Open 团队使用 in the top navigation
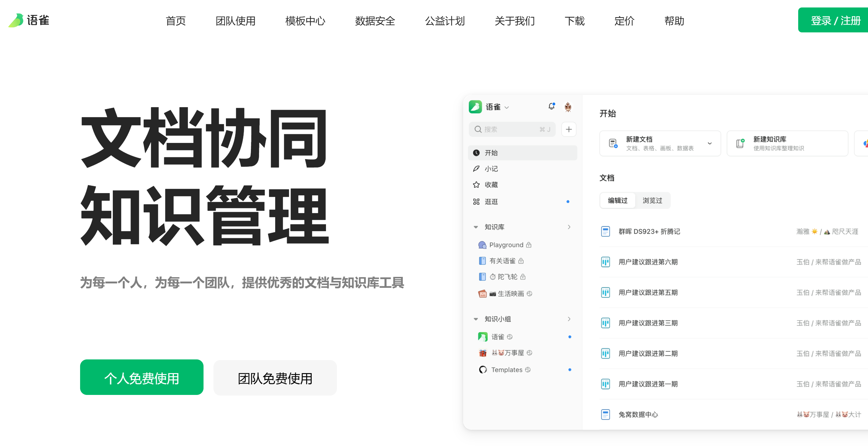 235,21
